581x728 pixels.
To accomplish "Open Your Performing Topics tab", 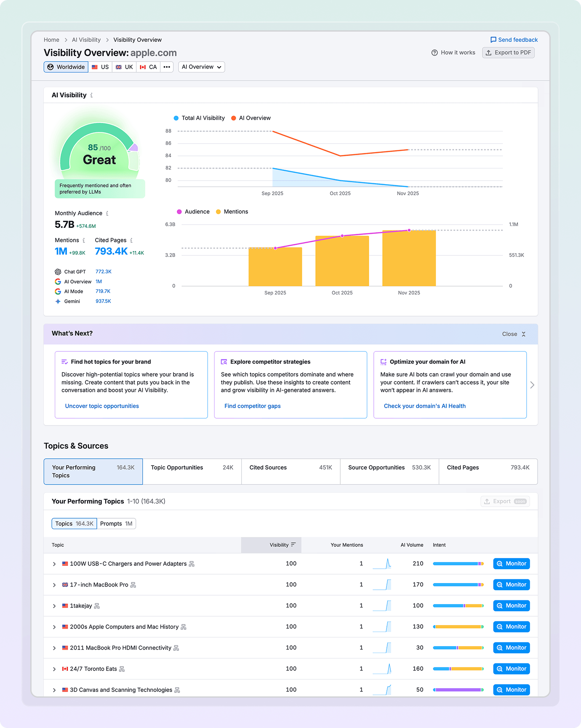I will coord(93,471).
